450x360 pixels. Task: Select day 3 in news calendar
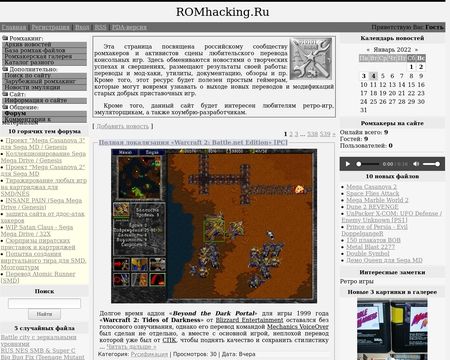(x=364, y=76)
